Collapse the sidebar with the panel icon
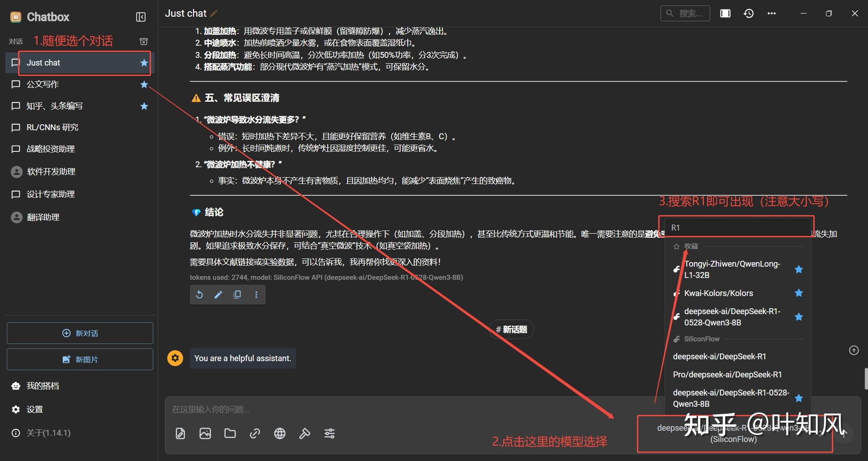Image resolution: width=868 pixels, height=461 pixels. 141,17
